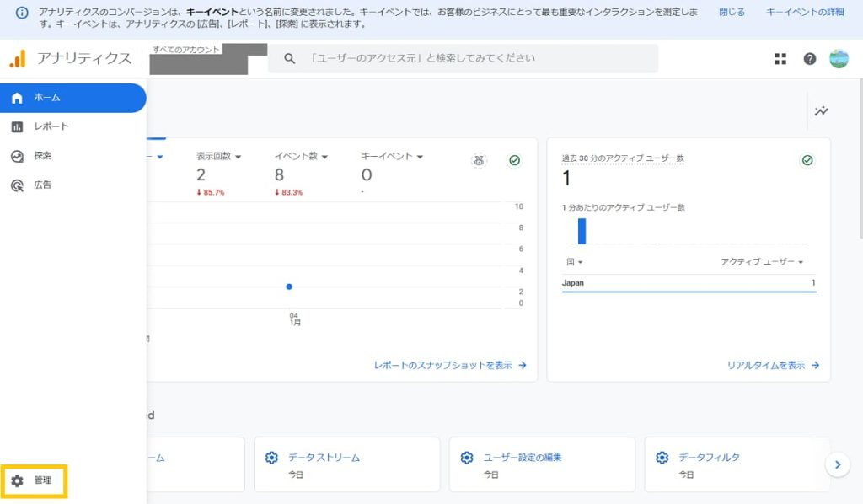This screenshot has width=863, height=504.
Task: Click the gear icon on データフィルタ card
Action: pos(662,458)
